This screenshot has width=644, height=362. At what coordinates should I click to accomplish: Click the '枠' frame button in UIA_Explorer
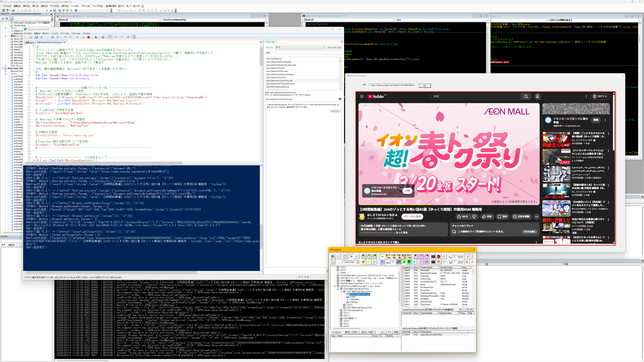351,256
